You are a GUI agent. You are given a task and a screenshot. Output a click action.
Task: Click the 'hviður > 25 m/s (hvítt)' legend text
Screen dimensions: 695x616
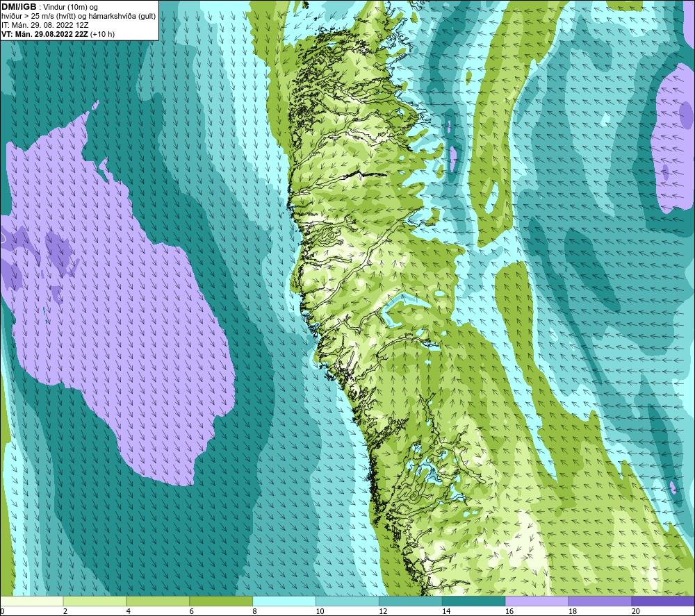click(40, 17)
